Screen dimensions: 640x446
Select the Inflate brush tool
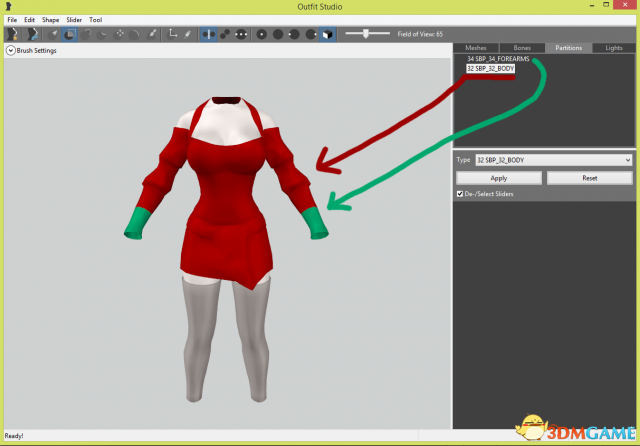(87, 33)
